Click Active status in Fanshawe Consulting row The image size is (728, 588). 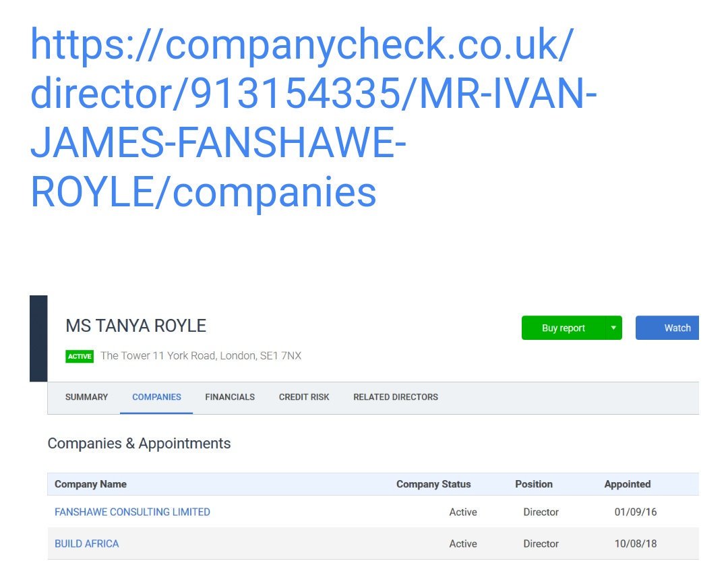pyautogui.click(x=463, y=512)
